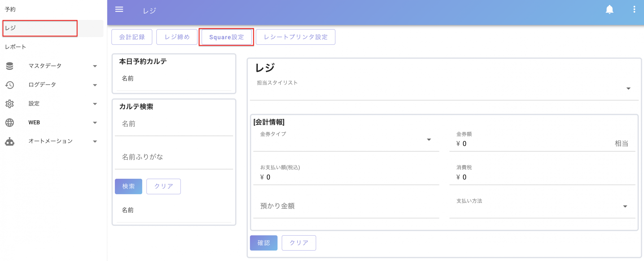Open notifications bell icon

tap(609, 10)
